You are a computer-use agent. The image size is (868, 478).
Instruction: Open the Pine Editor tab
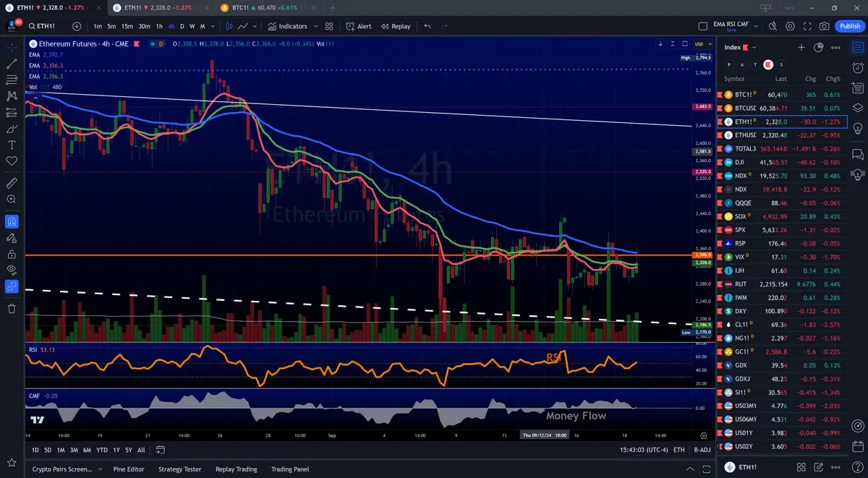pyautogui.click(x=129, y=469)
